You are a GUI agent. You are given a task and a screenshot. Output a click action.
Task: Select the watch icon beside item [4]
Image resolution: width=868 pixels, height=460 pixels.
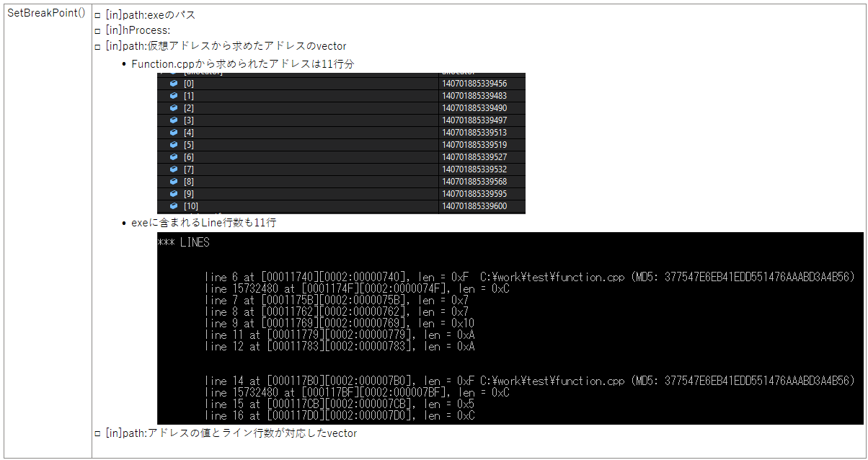[x=173, y=132]
